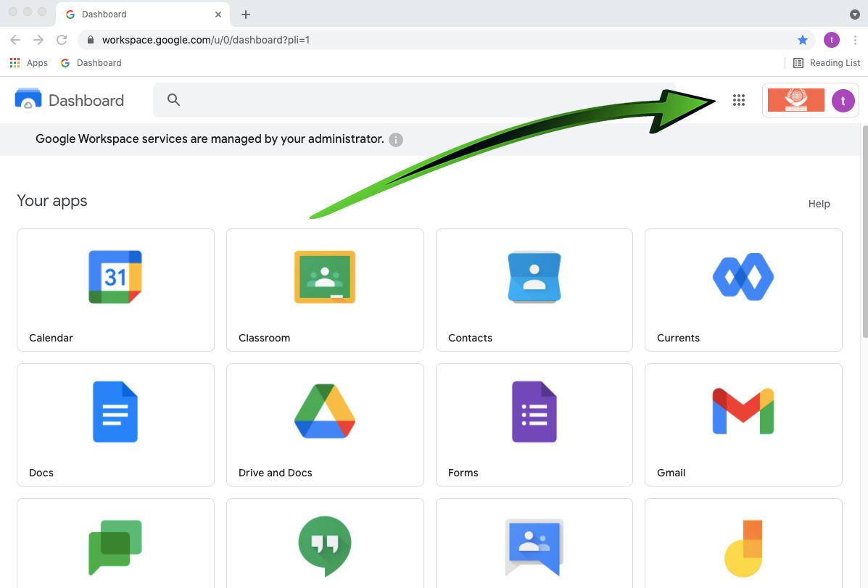
Task: Click the search magnifier icon
Action: pos(174,99)
